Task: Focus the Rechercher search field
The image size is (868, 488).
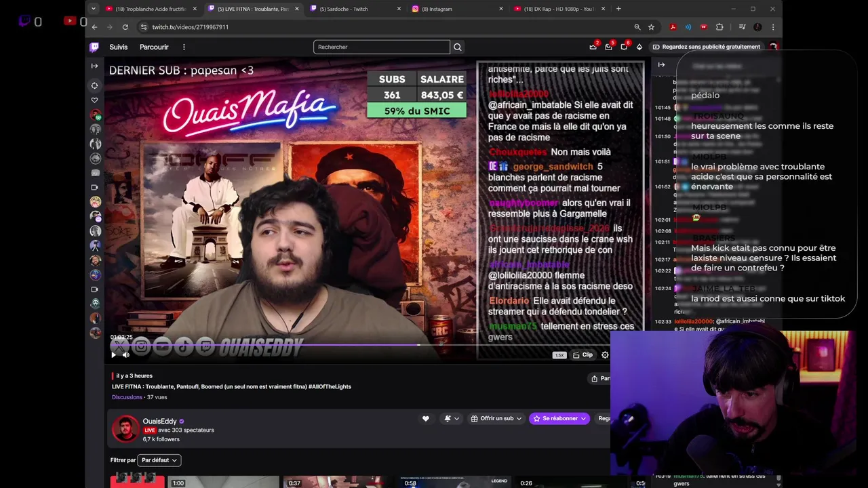Action: pos(382,47)
